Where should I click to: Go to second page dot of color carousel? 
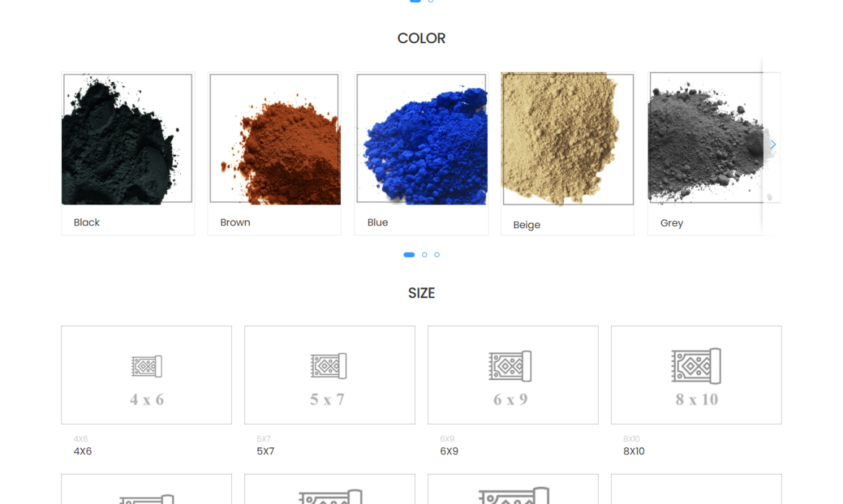tap(424, 255)
